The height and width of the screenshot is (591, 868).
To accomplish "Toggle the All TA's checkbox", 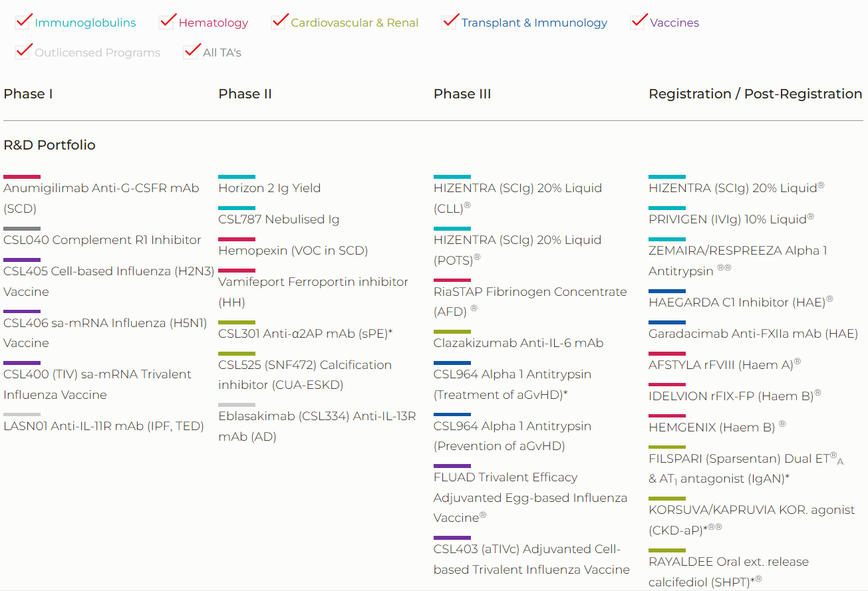I will click(192, 52).
